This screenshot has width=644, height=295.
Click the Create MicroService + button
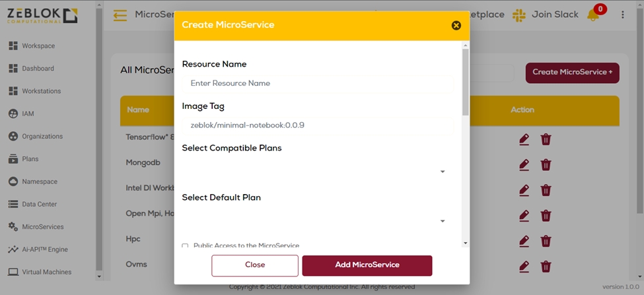pyautogui.click(x=572, y=73)
